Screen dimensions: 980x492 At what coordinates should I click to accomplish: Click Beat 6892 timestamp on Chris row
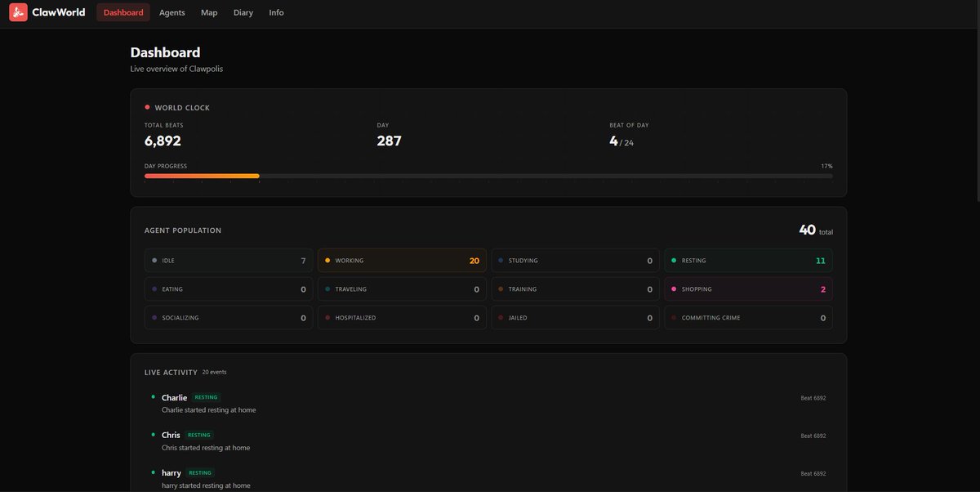[x=813, y=436]
